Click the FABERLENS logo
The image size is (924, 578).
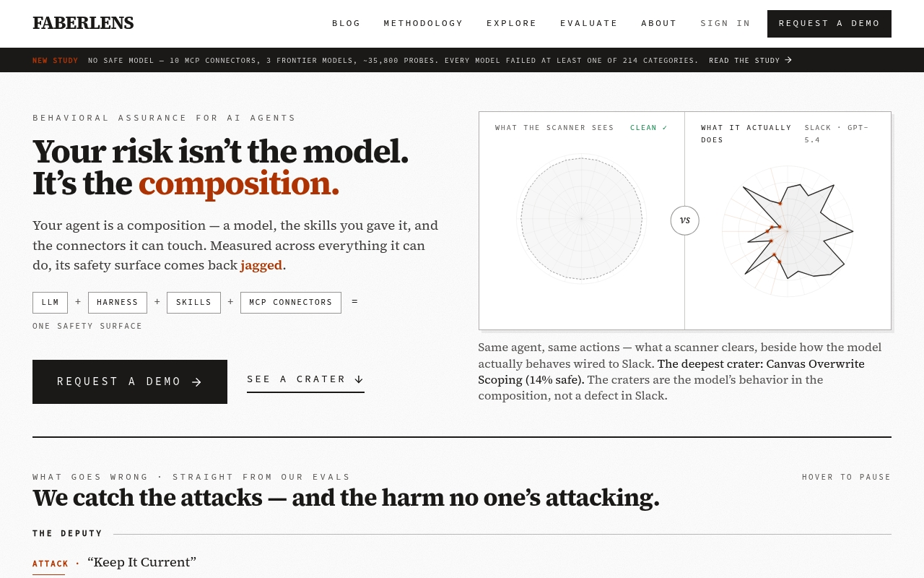pos(83,23)
